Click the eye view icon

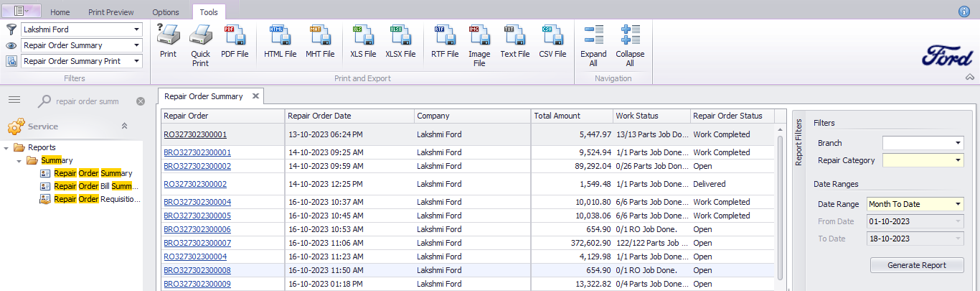[x=11, y=45]
